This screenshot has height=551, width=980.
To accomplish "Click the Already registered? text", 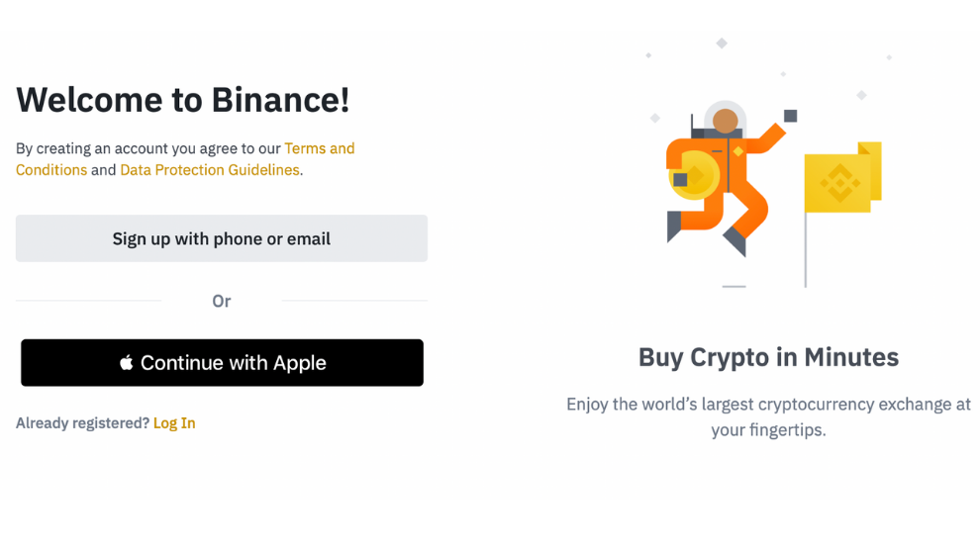I will (82, 423).
